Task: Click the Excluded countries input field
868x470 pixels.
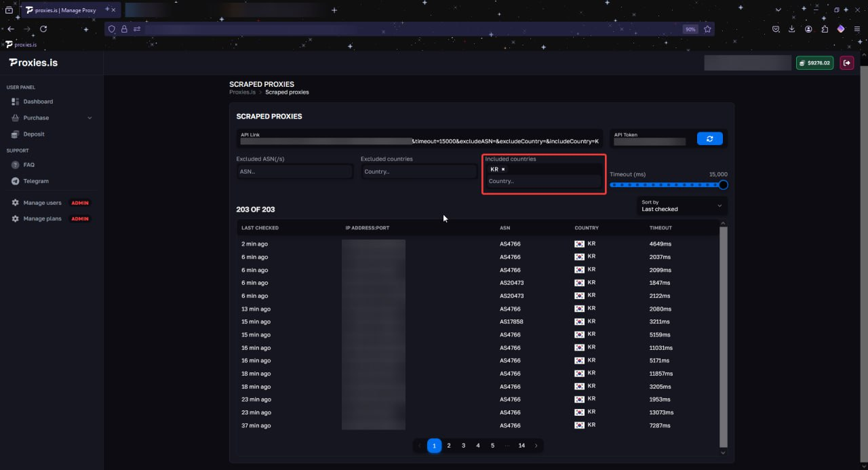Action: 418,172
